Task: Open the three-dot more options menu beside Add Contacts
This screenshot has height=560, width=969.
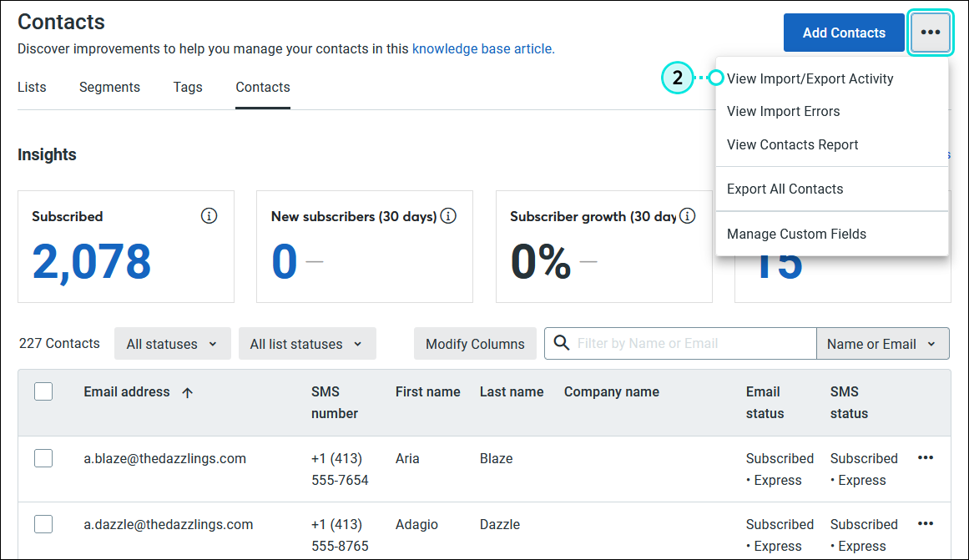Action: click(930, 33)
